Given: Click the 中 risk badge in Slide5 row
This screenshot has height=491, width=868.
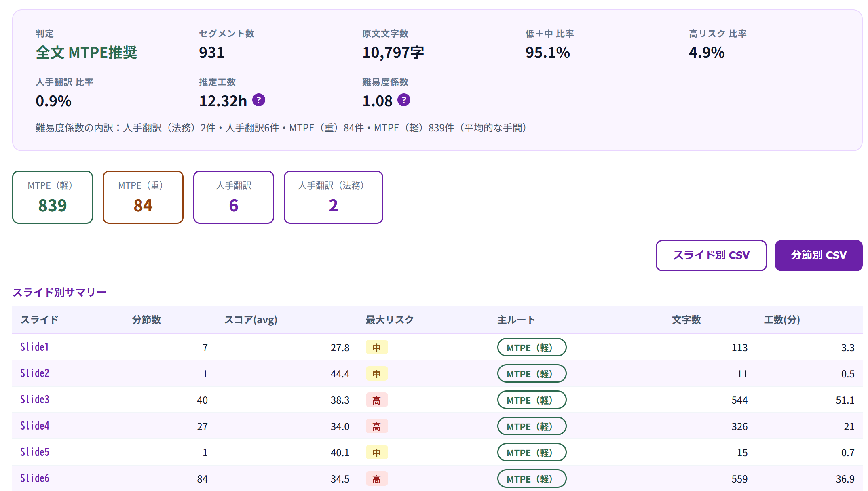Looking at the screenshot, I should click(377, 453).
